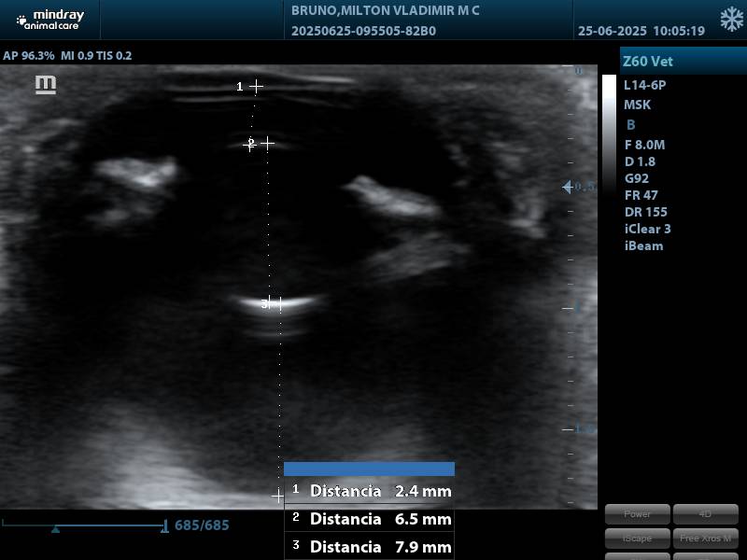Click the Mindray animal care logo
The height and width of the screenshot is (560, 747).
click(49, 20)
